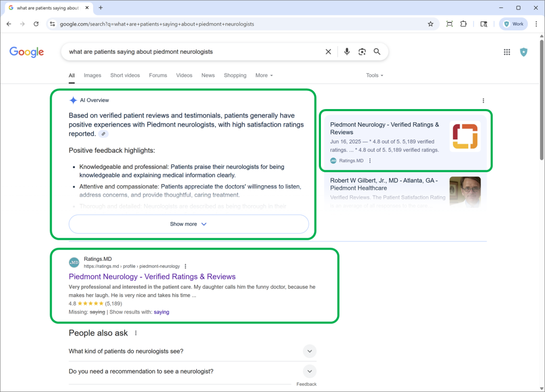Open the shield account icon

(524, 52)
